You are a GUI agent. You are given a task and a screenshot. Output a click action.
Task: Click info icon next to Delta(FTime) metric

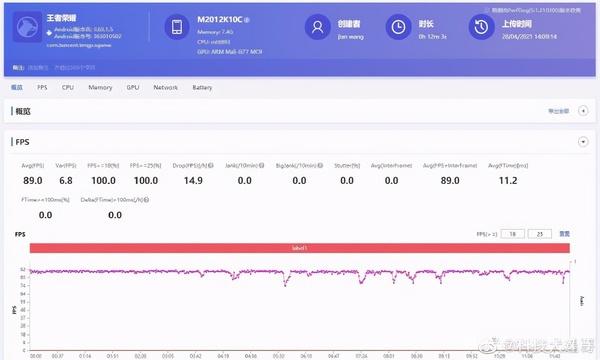(x=146, y=200)
